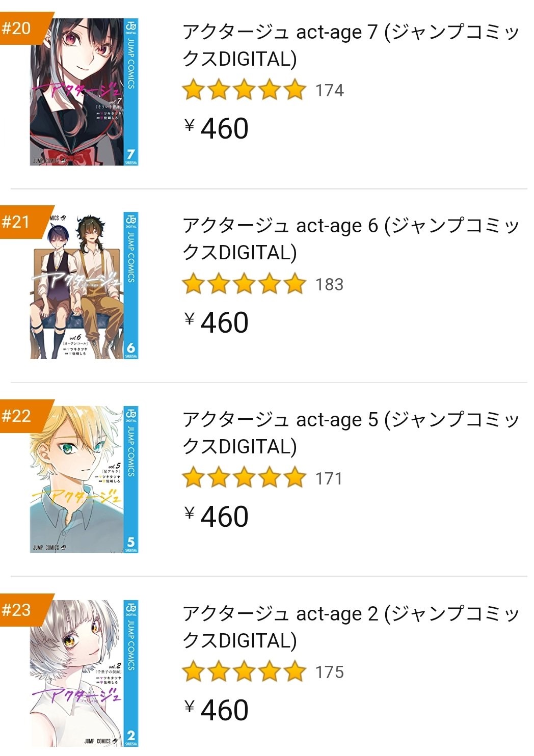534x756 pixels.
Task: Select the ¥460 price for act-age 6
Action: [217, 322]
